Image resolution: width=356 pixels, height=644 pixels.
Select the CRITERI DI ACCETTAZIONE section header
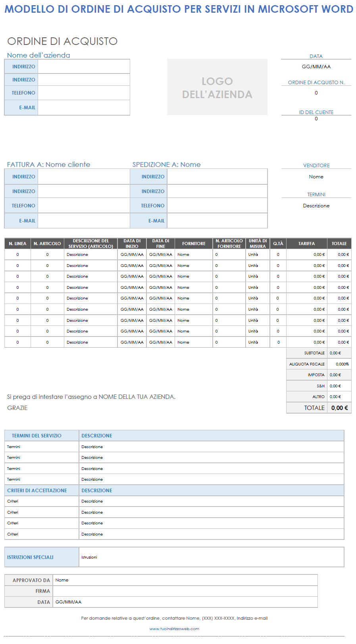point(37,491)
